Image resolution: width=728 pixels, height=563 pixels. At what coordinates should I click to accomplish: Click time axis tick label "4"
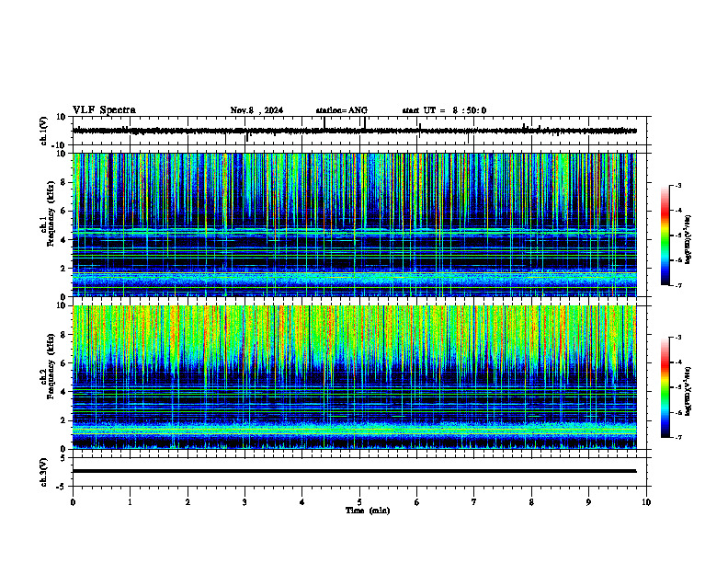(302, 502)
